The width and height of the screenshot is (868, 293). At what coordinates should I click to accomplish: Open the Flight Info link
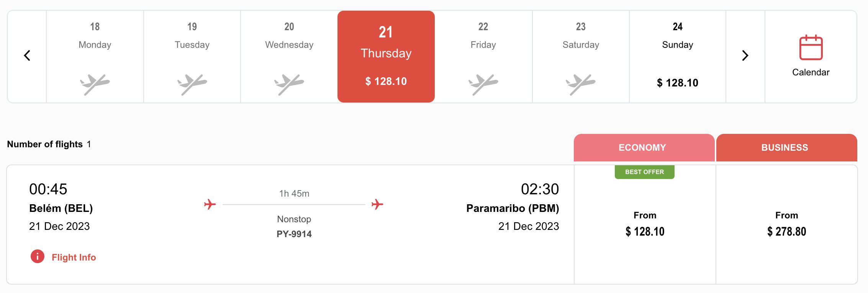74,257
